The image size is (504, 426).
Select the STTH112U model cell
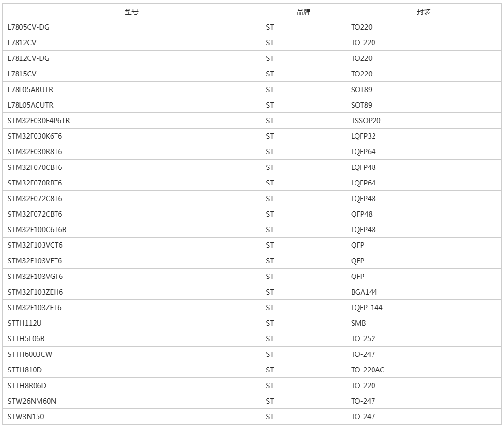tap(131, 323)
